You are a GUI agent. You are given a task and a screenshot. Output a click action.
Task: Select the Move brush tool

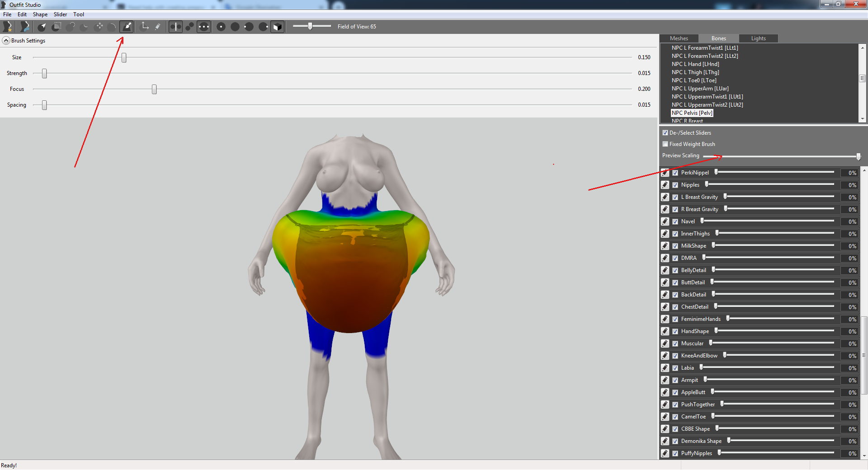tap(99, 27)
